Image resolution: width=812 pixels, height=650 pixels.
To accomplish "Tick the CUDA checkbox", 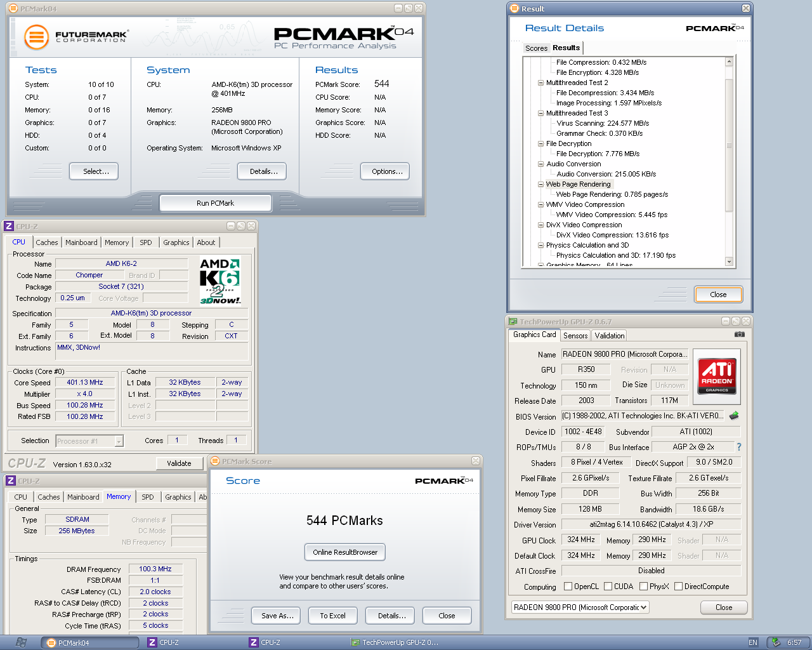I will coord(608,587).
